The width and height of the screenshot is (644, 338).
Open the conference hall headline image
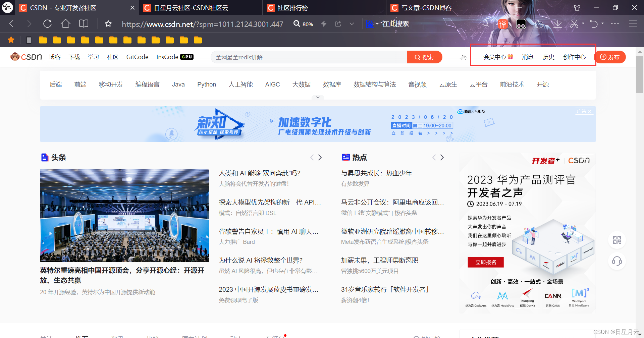pos(125,215)
